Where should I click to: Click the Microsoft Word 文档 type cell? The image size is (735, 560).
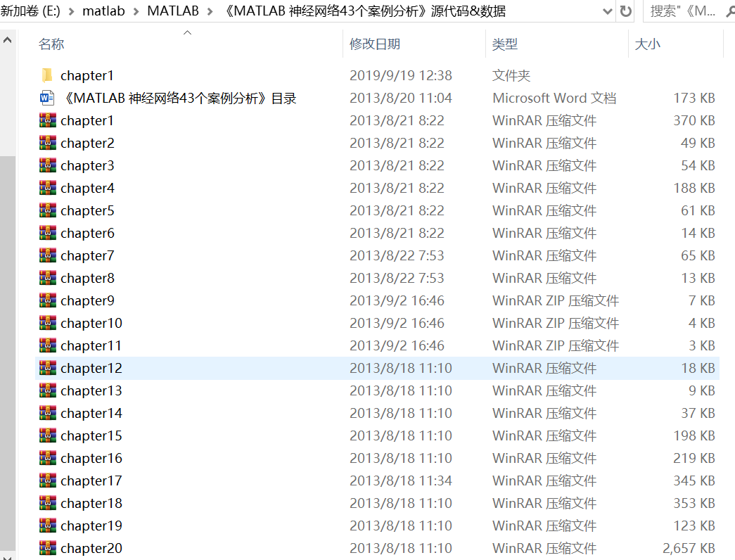coord(554,98)
